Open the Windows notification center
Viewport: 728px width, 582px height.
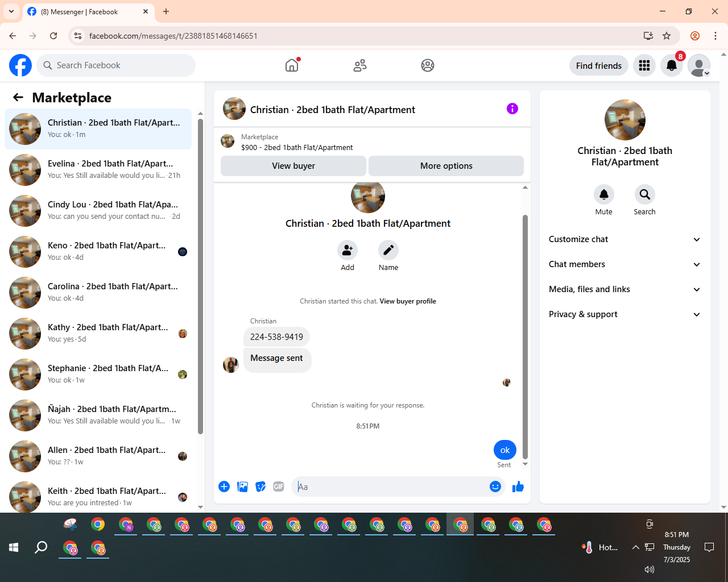point(709,547)
